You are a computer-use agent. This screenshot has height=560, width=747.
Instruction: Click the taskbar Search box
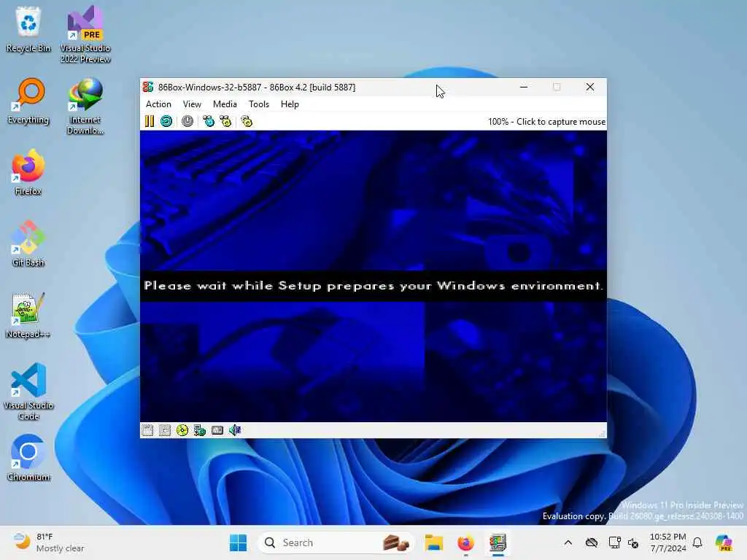335,542
